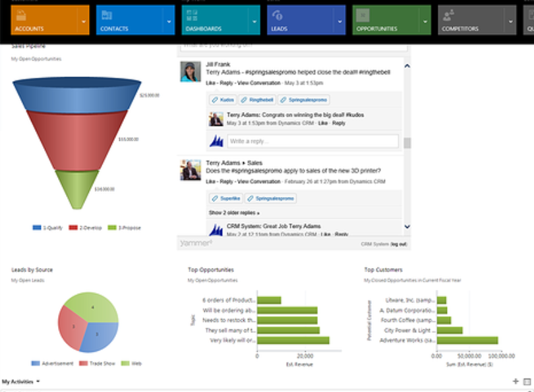Click the green 3-Propose legend swatch
This screenshot has width=534, height=392.
(112, 228)
